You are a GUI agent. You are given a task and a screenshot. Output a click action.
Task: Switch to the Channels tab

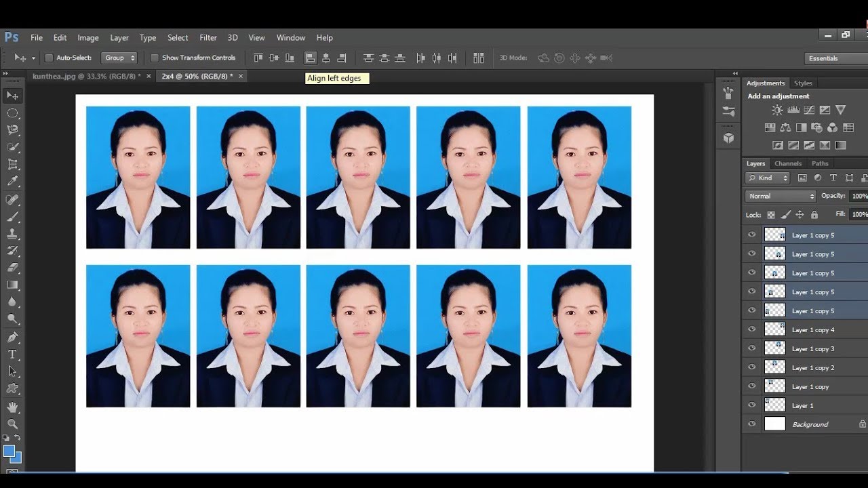788,163
